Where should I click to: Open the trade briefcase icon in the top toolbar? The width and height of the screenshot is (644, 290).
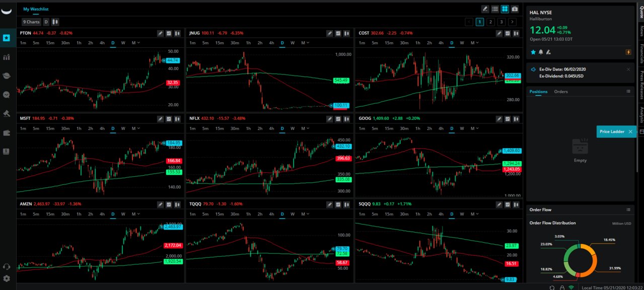tap(515, 9)
